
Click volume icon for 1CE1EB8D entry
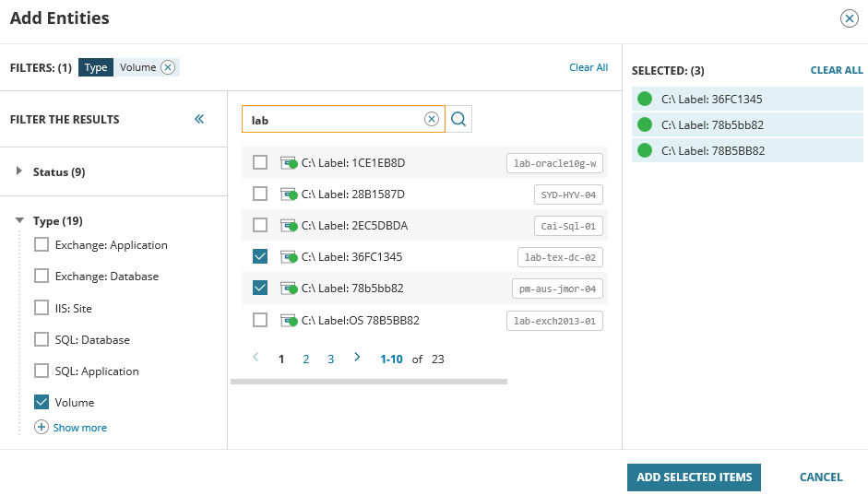click(288, 163)
